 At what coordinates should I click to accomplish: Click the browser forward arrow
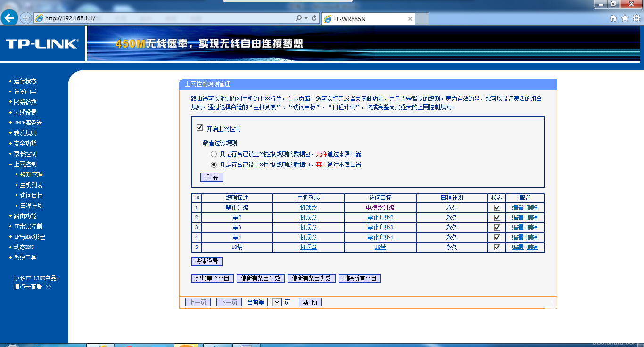pos(26,18)
